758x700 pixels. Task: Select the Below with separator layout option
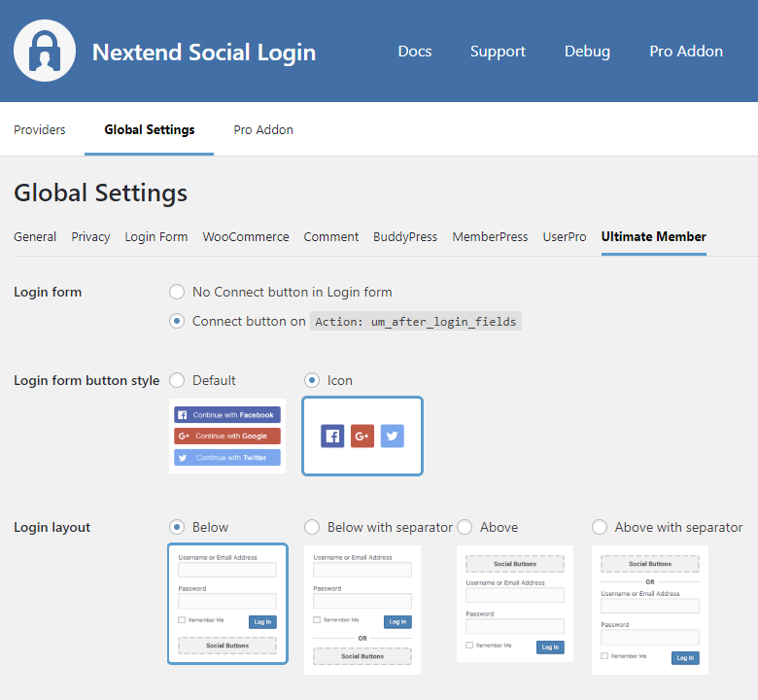(x=312, y=527)
